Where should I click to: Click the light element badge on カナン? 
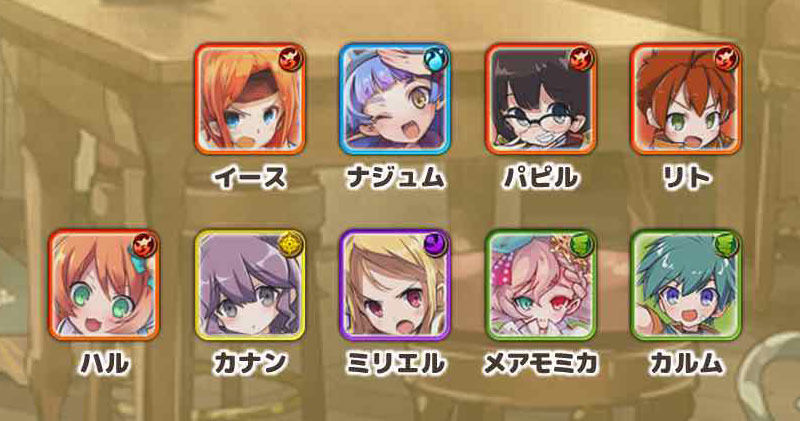pyautogui.click(x=291, y=244)
